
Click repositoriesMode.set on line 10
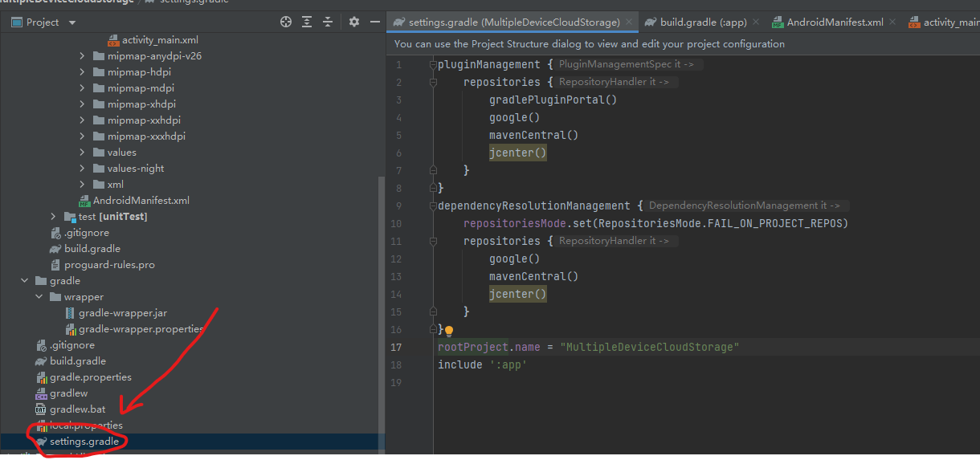click(x=527, y=223)
